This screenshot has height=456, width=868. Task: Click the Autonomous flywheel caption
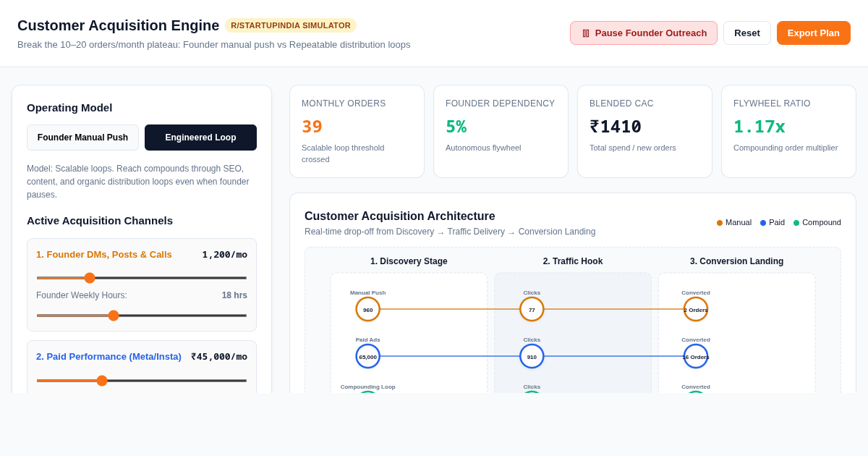click(483, 148)
